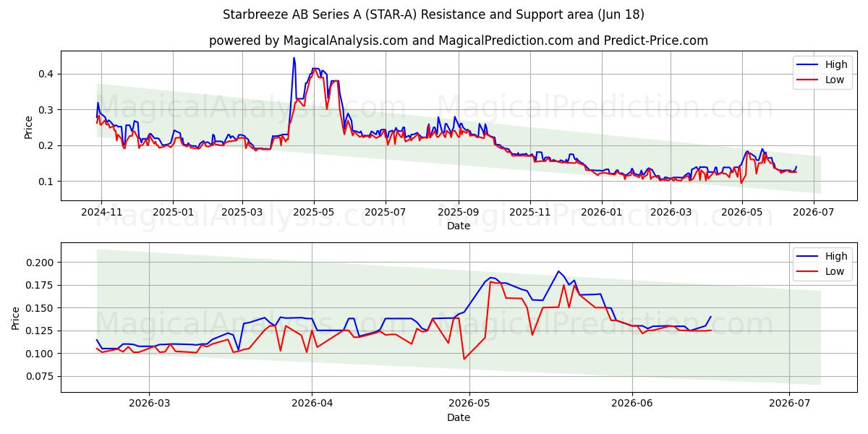
Task: Click the red Low line sample in top legend
Action: click(809, 80)
